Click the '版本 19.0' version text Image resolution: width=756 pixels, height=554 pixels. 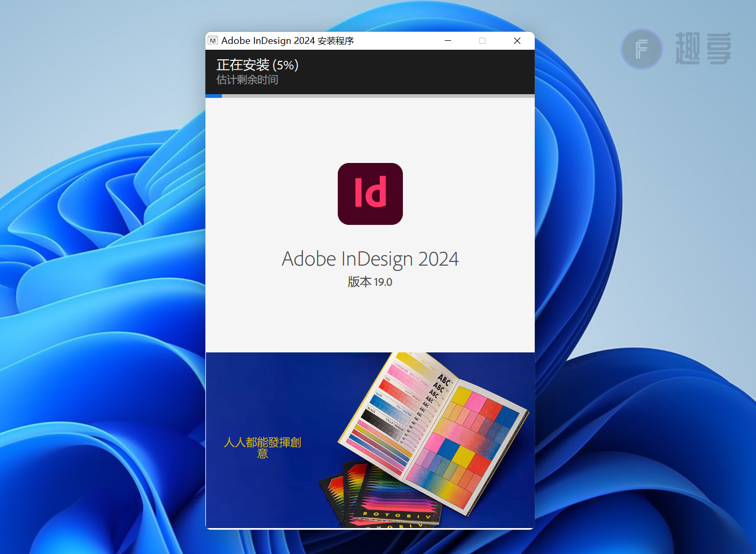pos(370,282)
